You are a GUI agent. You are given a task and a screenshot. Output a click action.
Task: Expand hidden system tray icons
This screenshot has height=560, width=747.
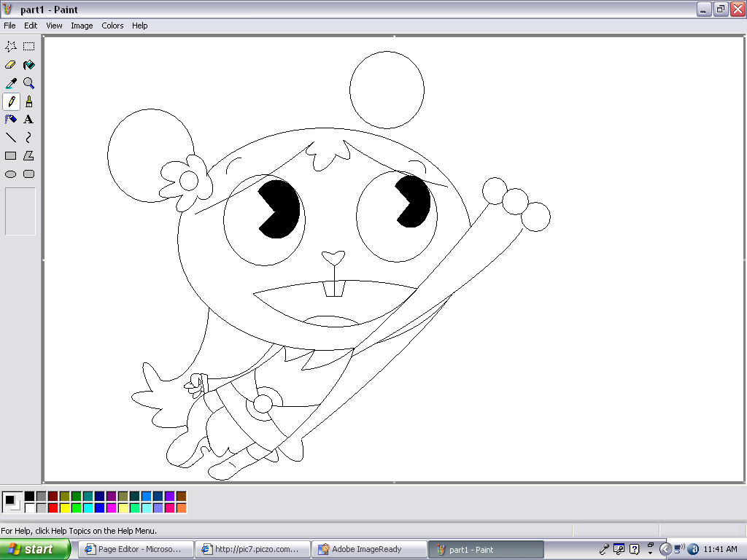[x=665, y=549]
